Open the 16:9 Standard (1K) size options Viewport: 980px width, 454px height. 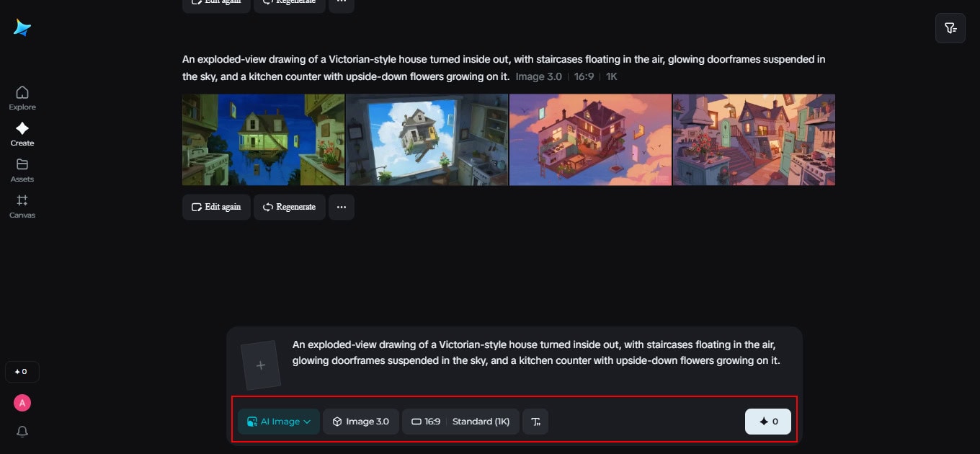(460, 422)
